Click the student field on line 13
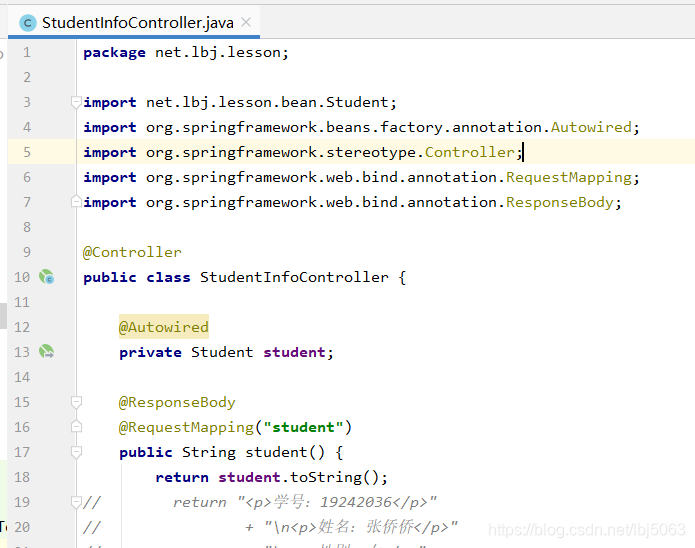This screenshot has height=548, width=695. point(294,352)
